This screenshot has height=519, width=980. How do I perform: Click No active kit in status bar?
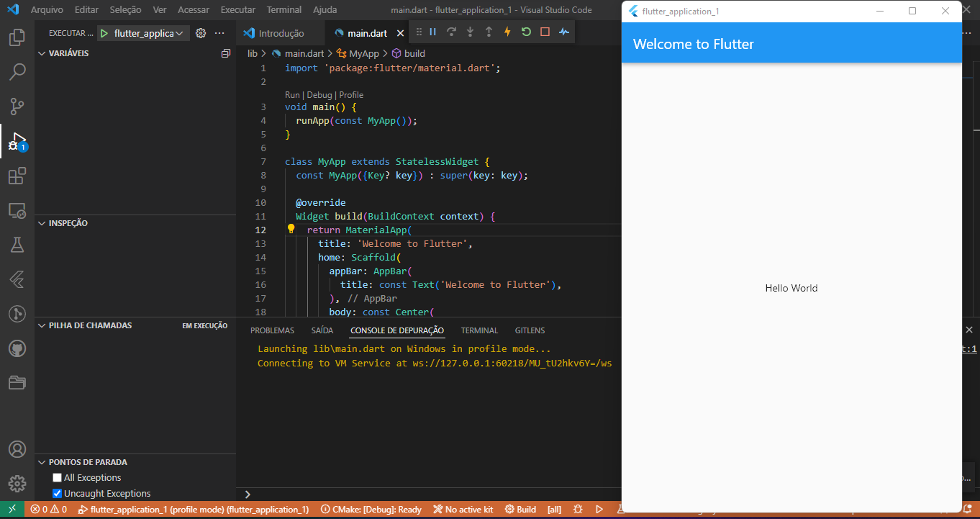[463, 510]
